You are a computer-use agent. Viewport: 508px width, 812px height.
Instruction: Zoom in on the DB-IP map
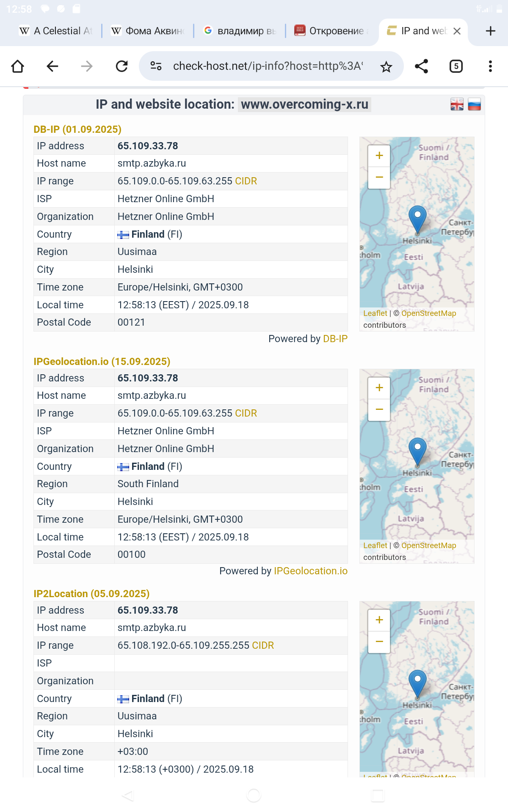[379, 156]
